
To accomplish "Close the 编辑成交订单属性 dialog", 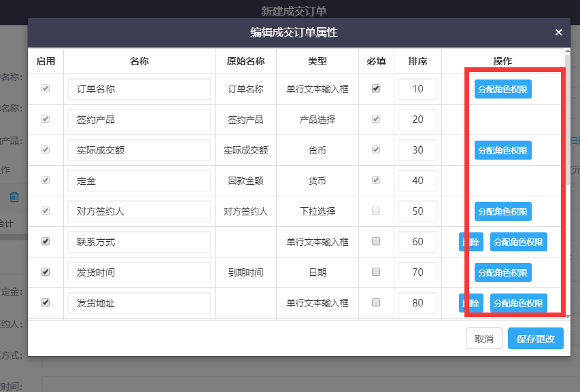I will 558,33.
